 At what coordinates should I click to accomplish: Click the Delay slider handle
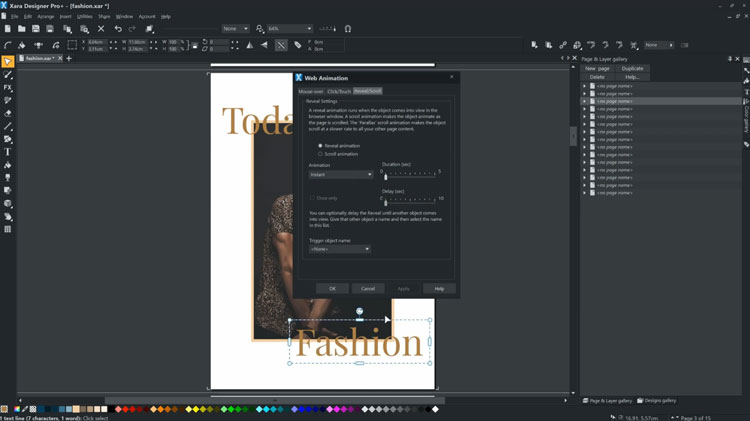[386, 203]
